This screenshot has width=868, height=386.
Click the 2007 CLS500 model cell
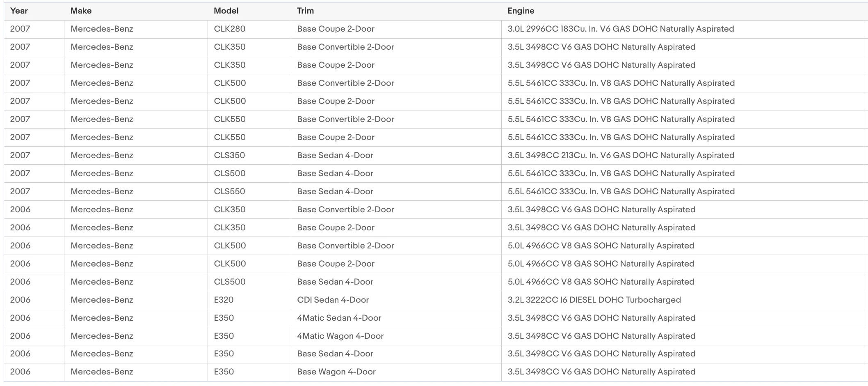point(249,174)
